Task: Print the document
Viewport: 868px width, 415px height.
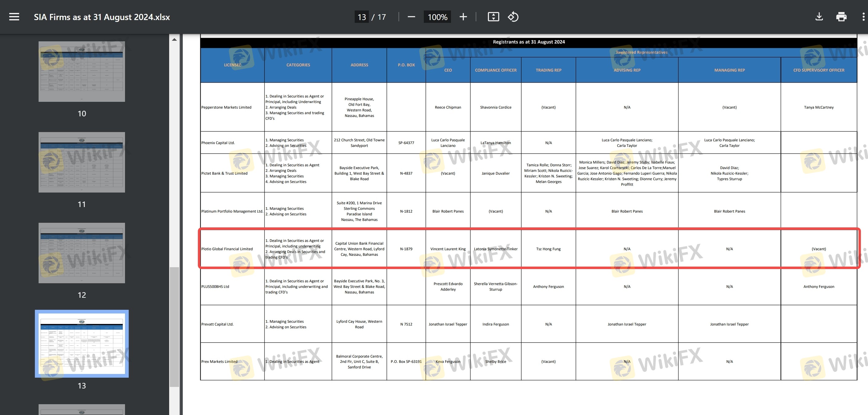Action: click(x=841, y=17)
